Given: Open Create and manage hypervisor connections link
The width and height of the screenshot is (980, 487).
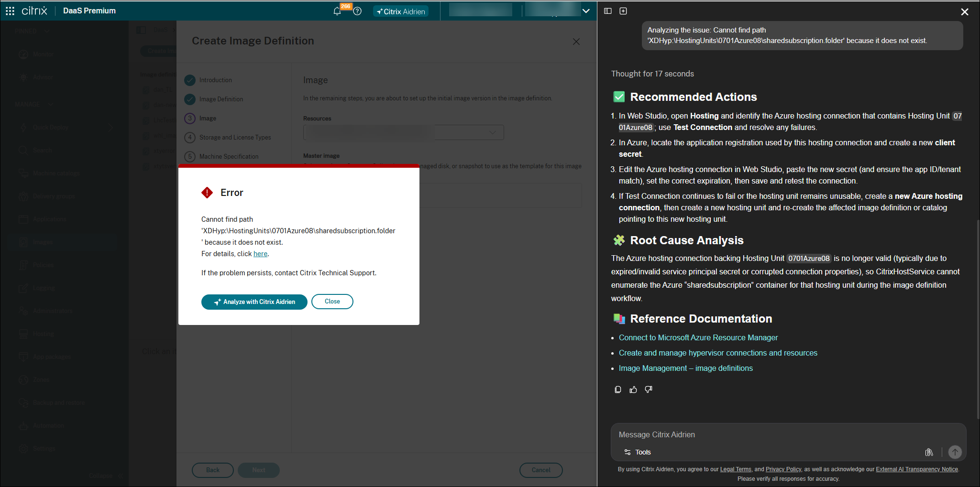Looking at the screenshot, I should click(x=718, y=353).
